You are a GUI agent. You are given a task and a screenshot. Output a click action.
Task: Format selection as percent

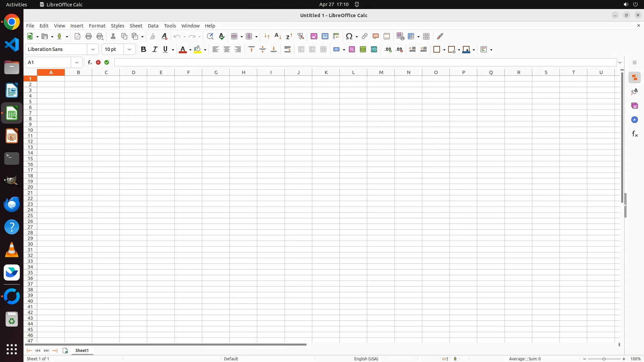352,49
